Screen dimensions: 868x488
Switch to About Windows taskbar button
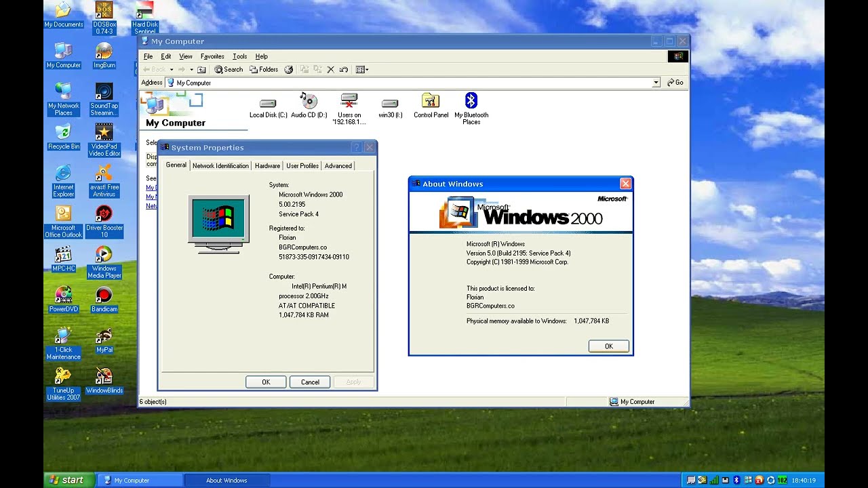(226, 480)
